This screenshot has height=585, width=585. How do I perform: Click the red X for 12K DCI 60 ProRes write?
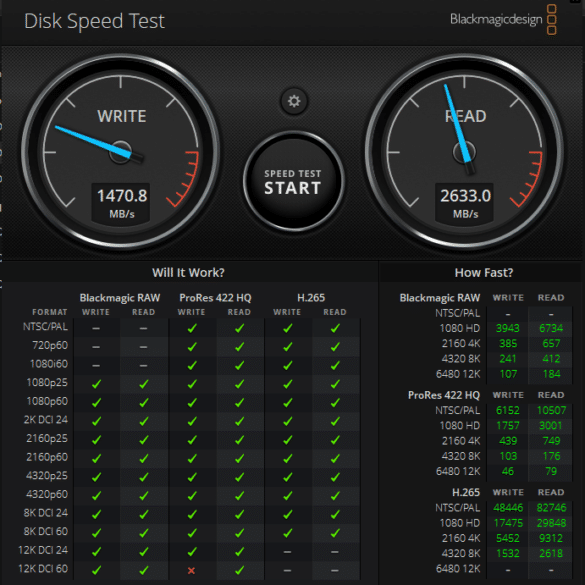(x=191, y=570)
